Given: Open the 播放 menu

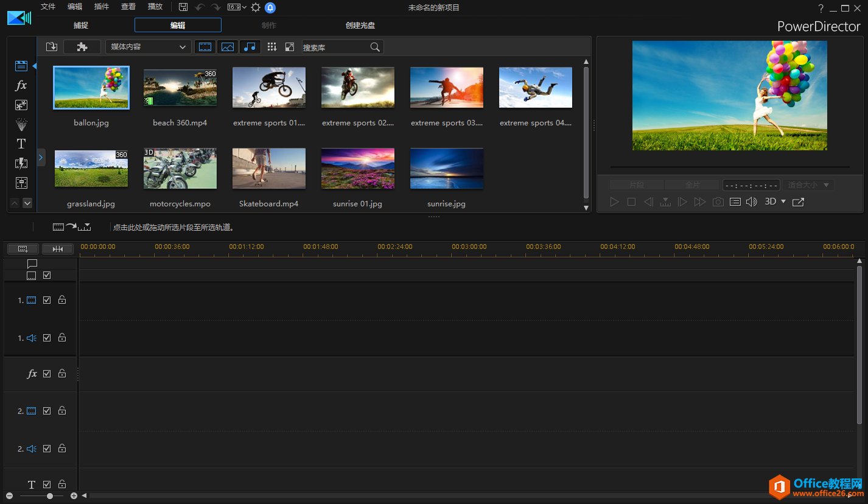Looking at the screenshot, I should tap(155, 7).
